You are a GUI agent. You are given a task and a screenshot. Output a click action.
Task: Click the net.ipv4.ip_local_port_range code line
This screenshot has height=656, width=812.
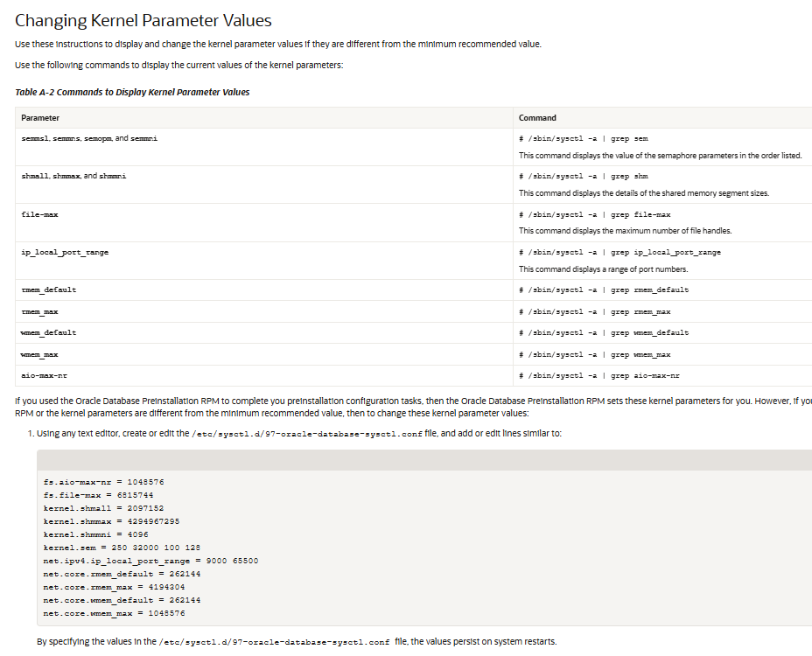pos(150,561)
